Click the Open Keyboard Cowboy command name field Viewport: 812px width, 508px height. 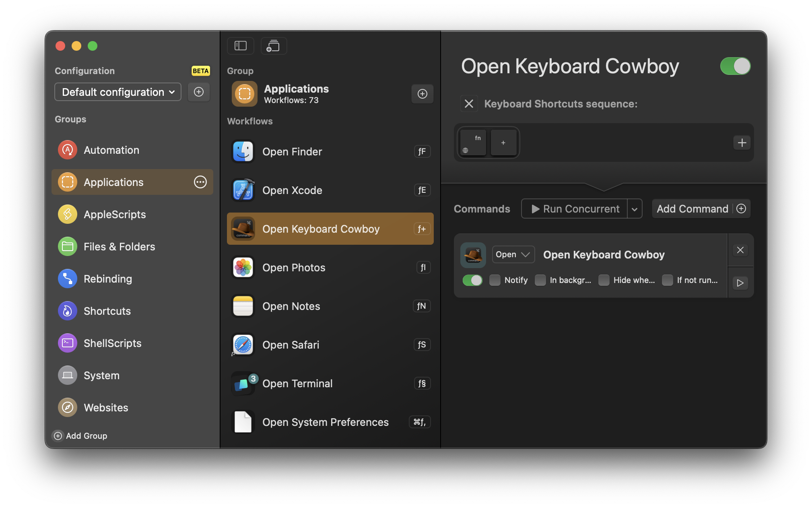pos(604,254)
